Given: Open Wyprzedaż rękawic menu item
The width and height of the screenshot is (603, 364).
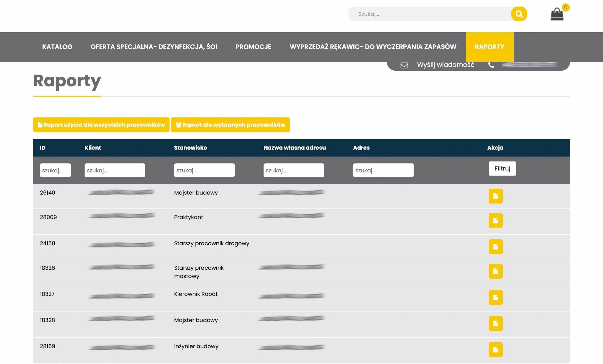Looking at the screenshot, I should pyautogui.click(x=373, y=47).
